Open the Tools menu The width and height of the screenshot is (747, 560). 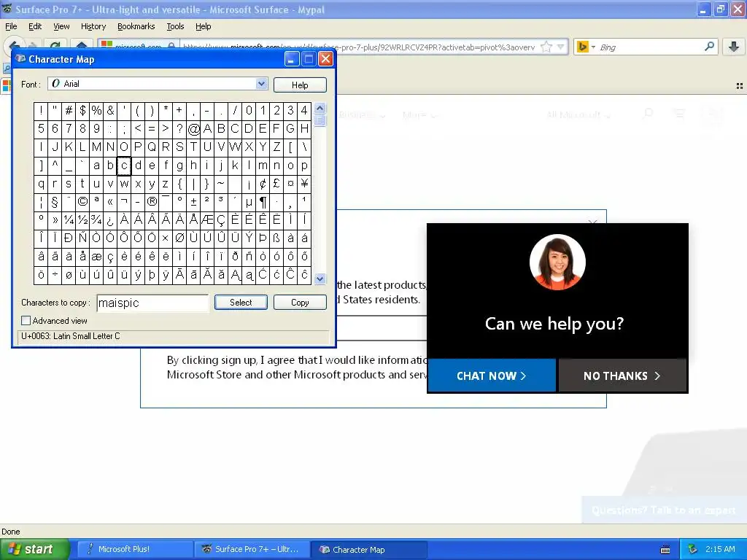175,27
